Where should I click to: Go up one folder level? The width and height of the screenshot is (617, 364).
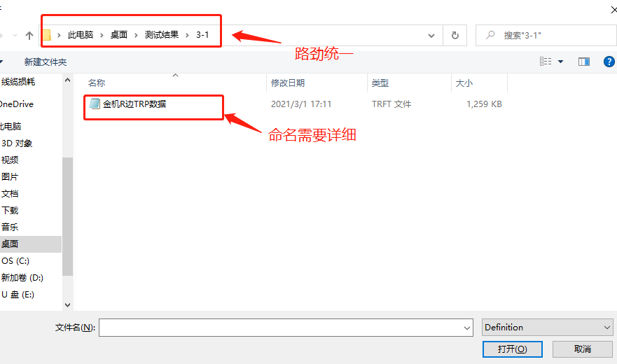[29, 36]
